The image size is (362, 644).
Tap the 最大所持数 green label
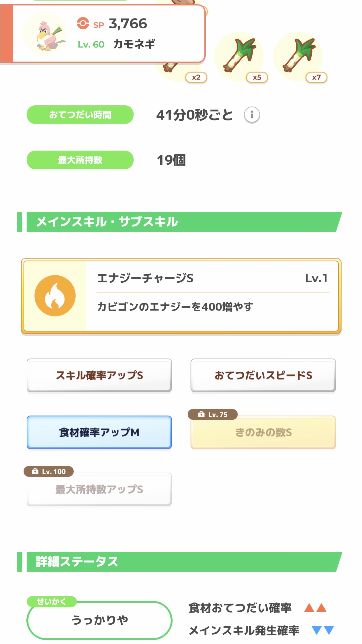pos(80,160)
